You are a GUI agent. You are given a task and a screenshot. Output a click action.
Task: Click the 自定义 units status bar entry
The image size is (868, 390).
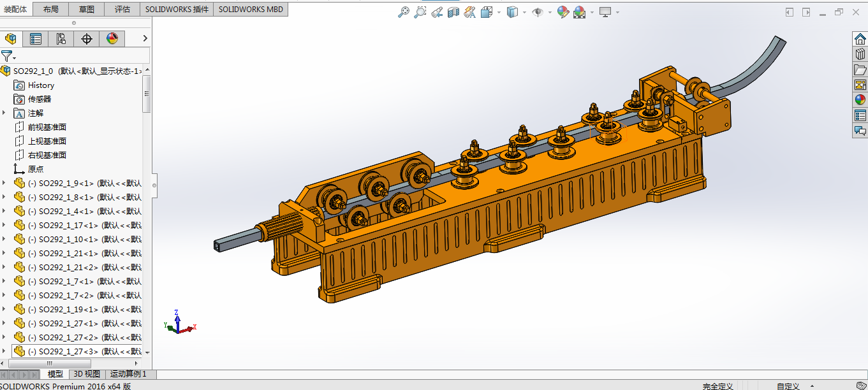pyautogui.click(x=788, y=386)
